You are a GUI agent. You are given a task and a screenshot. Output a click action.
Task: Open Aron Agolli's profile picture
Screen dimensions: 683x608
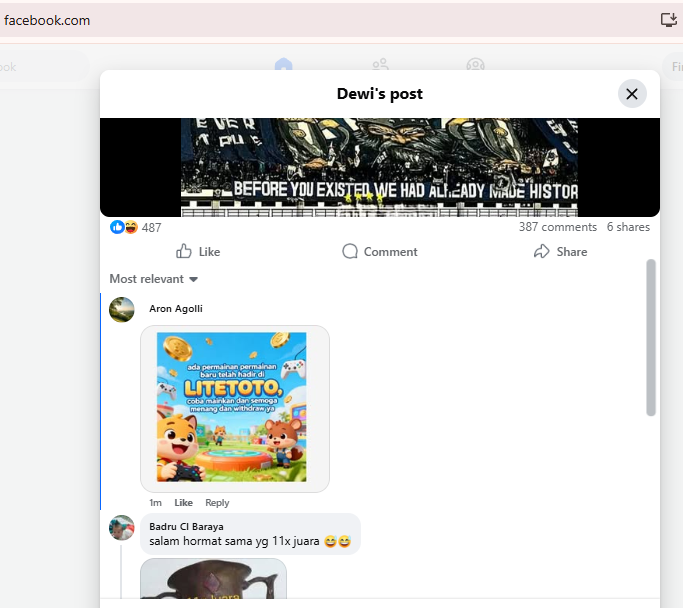click(x=122, y=310)
